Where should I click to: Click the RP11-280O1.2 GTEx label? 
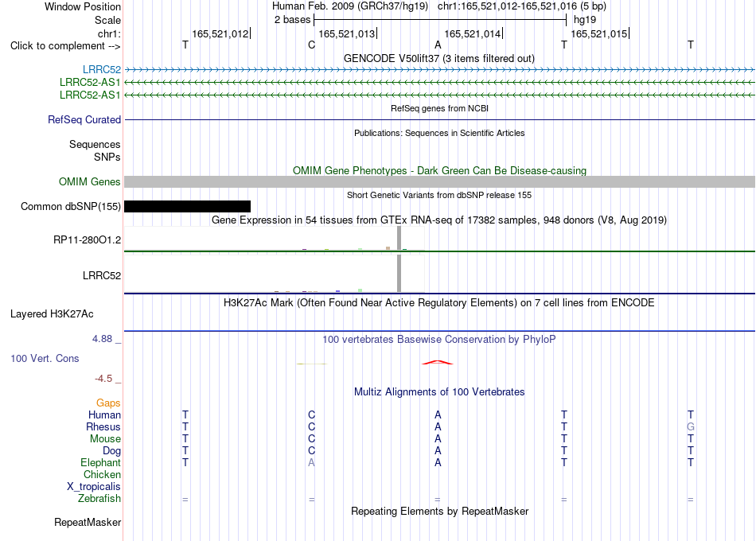pos(88,239)
